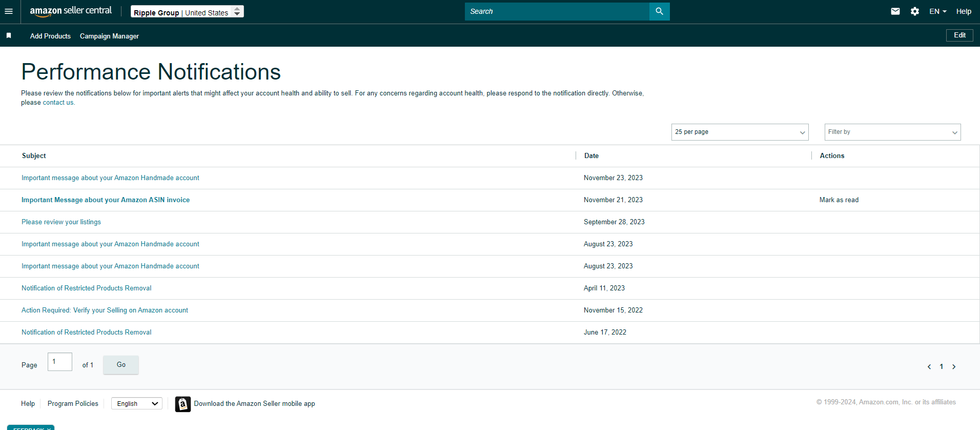Open the hamburger main menu
The height and width of the screenshot is (430, 980).
(x=9, y=11)
